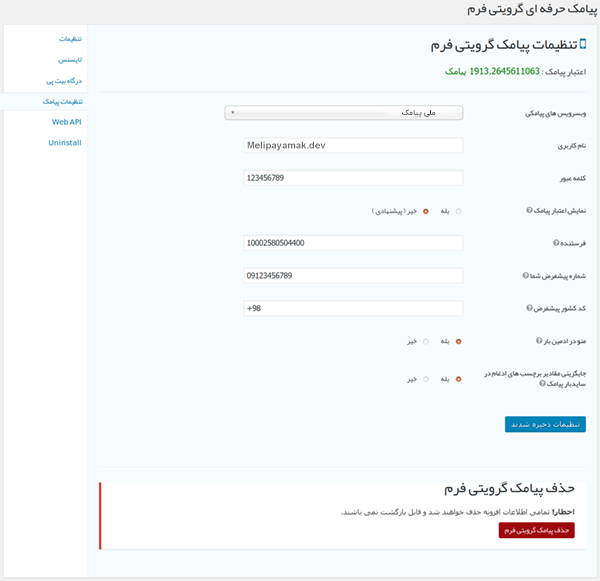Open لایسنس tab in sidebar

pyautogui.click(x=70, y=60)
